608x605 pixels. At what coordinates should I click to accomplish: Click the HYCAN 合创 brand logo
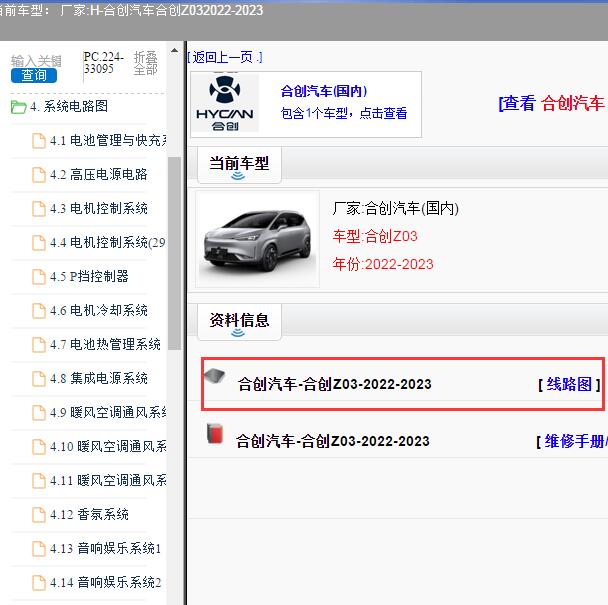click(225, 103)
